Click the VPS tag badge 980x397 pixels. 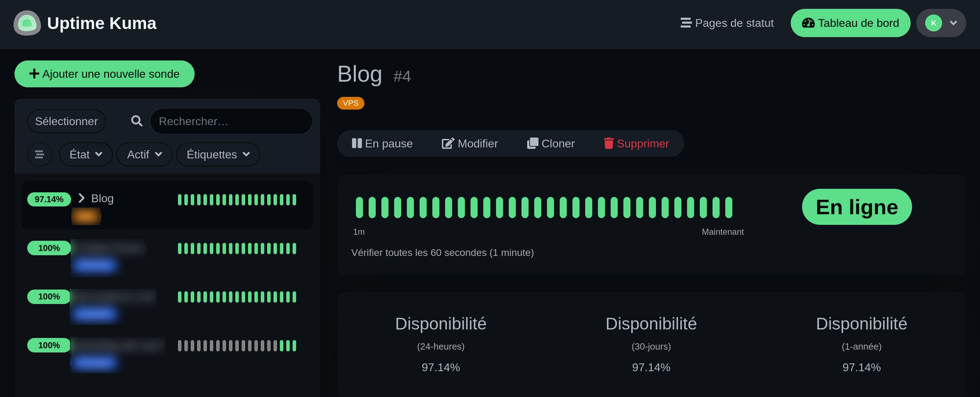click(x=350, y=103)
